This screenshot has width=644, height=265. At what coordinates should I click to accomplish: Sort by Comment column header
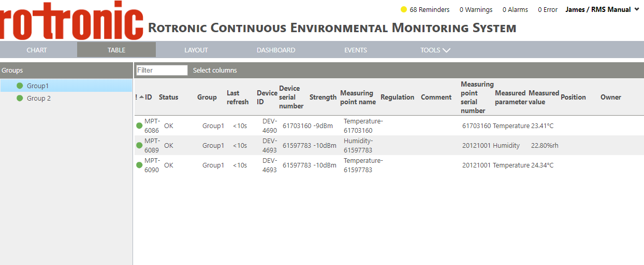coord(436,97)
